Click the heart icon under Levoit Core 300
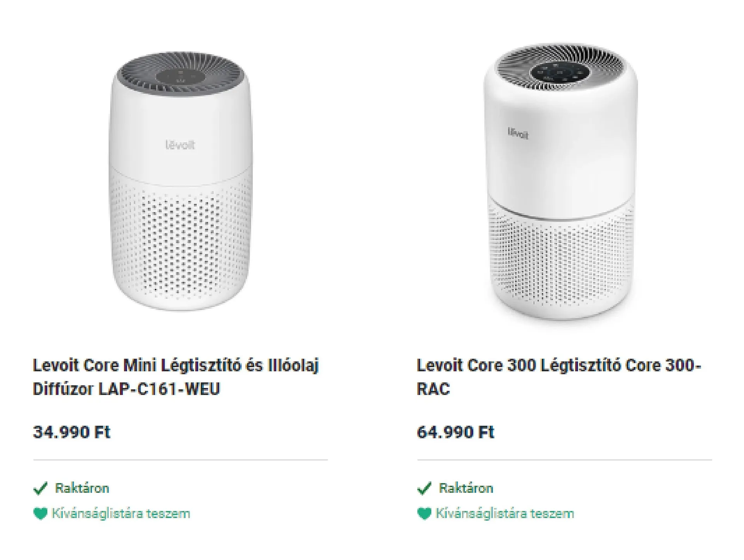Screen dimensions: 744x560 [x=424, y=513]
